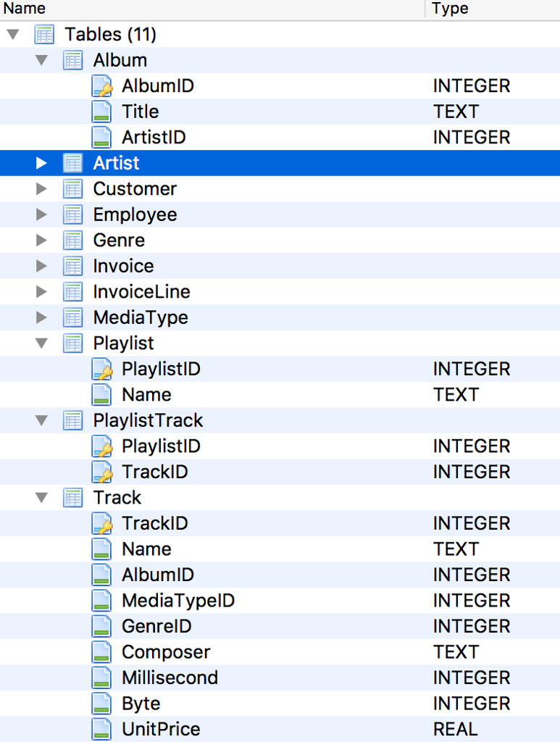Click the GenreID field icon
This screenshot has width=560, height=742.
tap(101, 626)
